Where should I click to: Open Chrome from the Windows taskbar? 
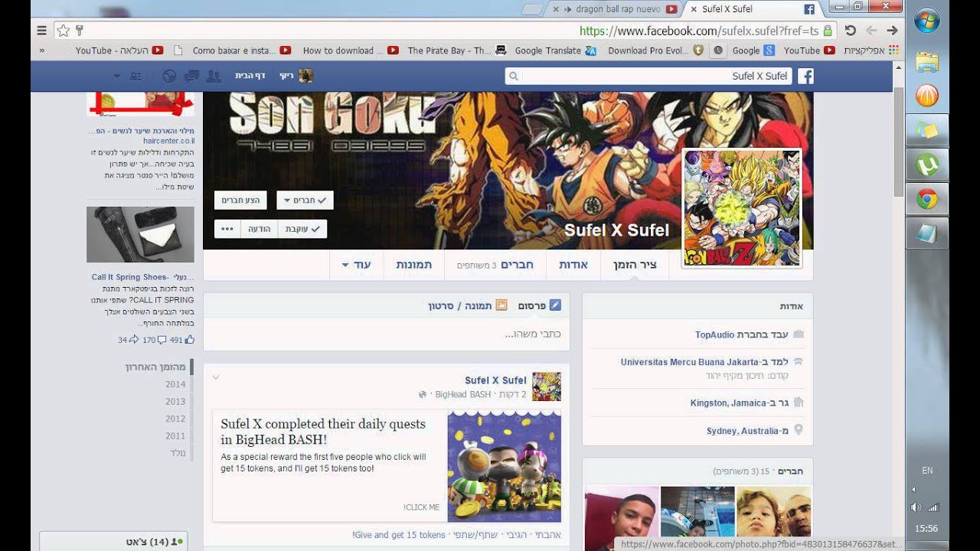click(927, 200)
